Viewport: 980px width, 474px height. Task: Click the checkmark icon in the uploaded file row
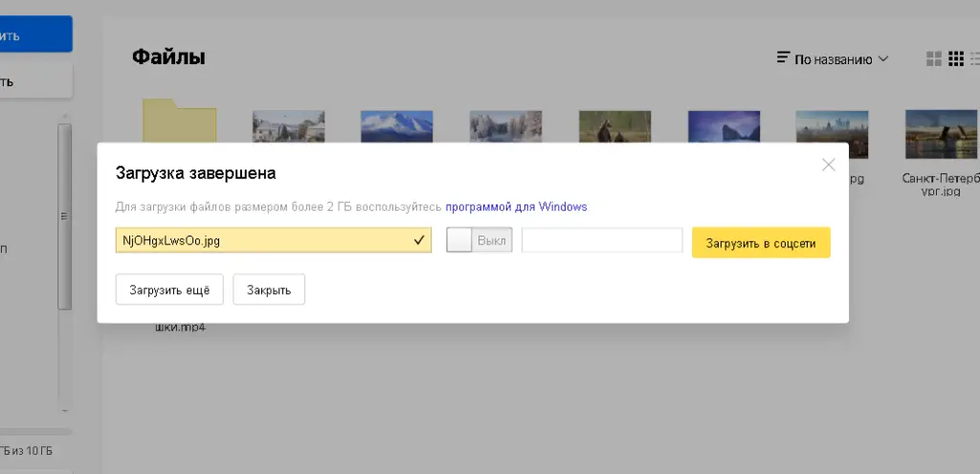point(418,240)
